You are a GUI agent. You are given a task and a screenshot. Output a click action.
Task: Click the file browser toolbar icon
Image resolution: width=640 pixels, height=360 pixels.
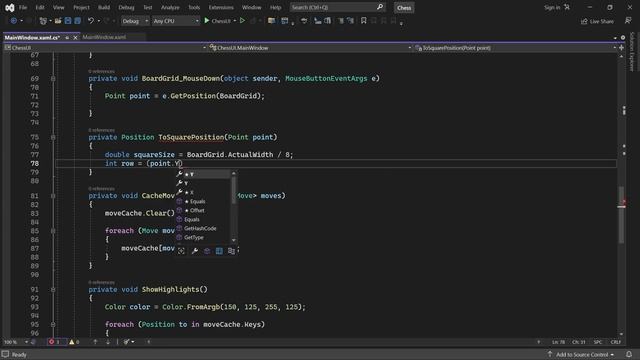(271, 21)
